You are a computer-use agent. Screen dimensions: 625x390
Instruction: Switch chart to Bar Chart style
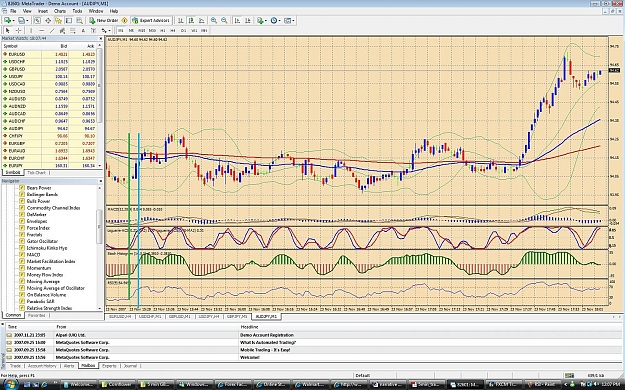[x=181, y=20]
